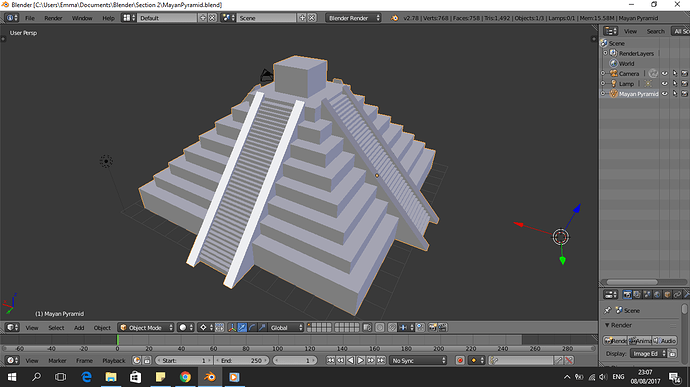690x387 pixels.
Task: Delete the current screen layout
Action: 212,18
